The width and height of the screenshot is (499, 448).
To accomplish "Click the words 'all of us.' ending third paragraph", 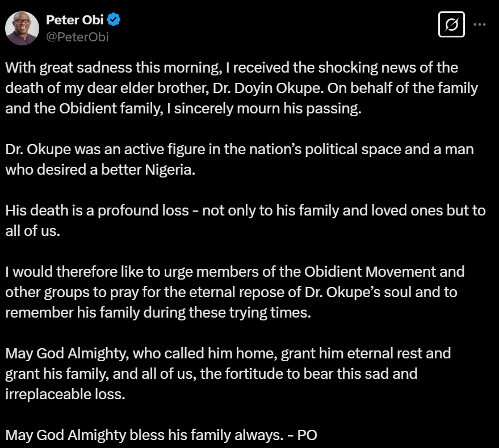I will 33,231.
